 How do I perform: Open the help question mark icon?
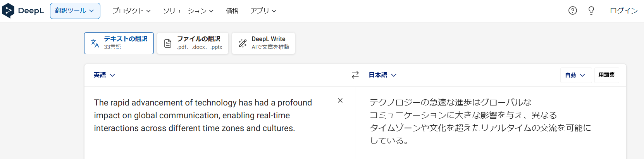pyautogui.click(x=572, y=11)
